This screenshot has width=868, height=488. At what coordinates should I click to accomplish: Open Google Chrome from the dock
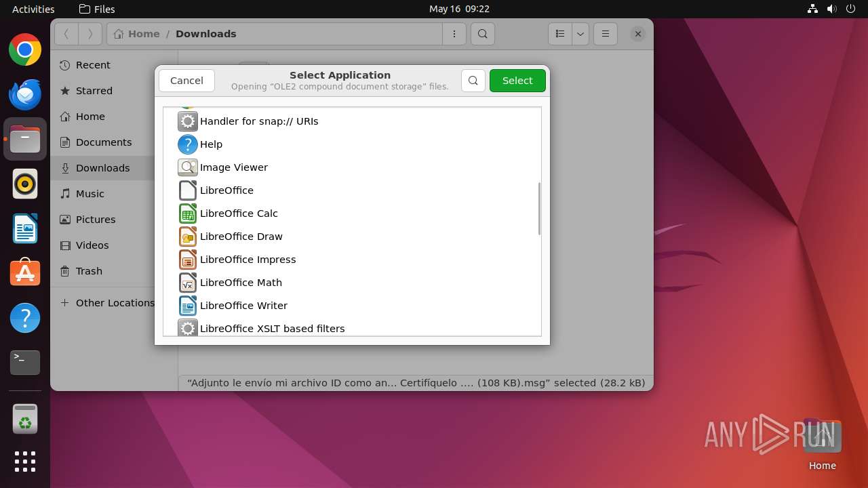tap(25, 50)
